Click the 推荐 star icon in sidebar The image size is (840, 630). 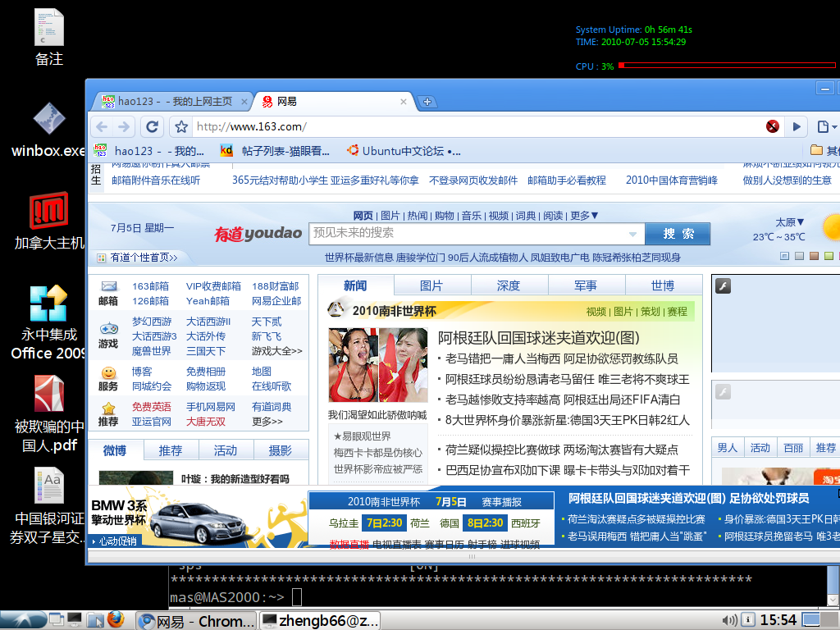coord(109,409)
